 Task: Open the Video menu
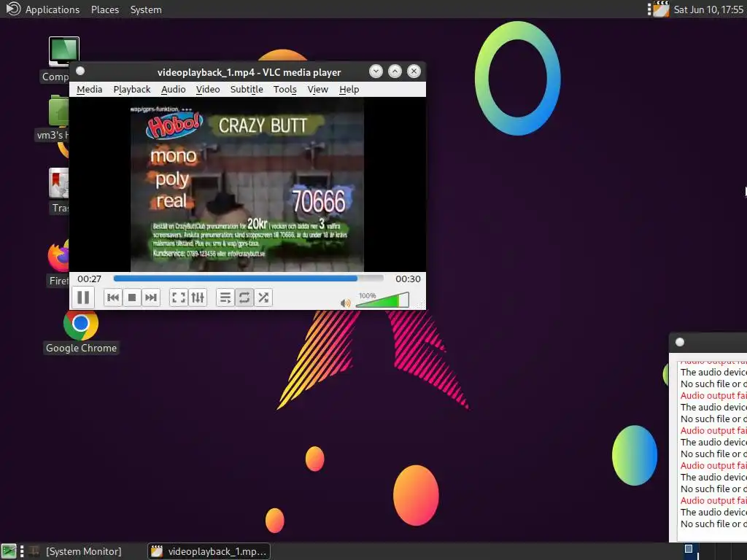(208, 90)
